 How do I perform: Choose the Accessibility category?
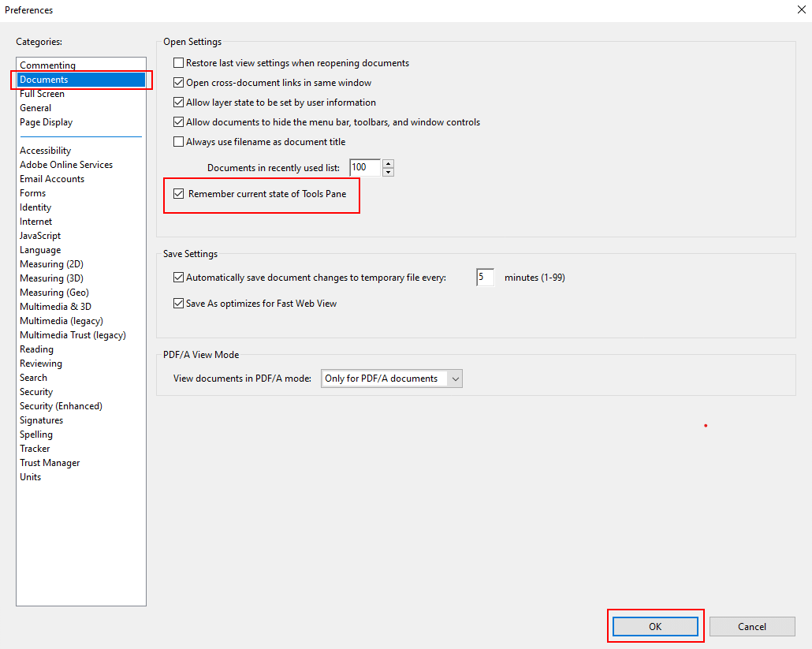46,151
